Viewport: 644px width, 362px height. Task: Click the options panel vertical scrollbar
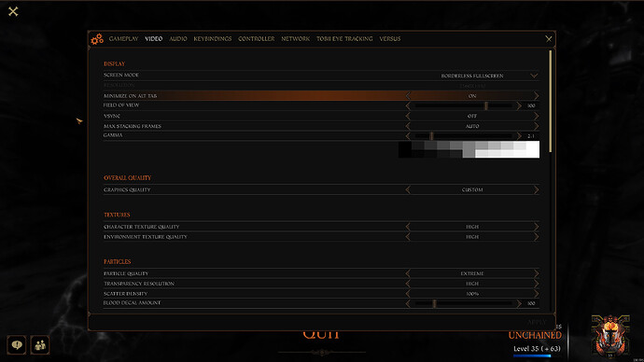click(x=551, y=101)
